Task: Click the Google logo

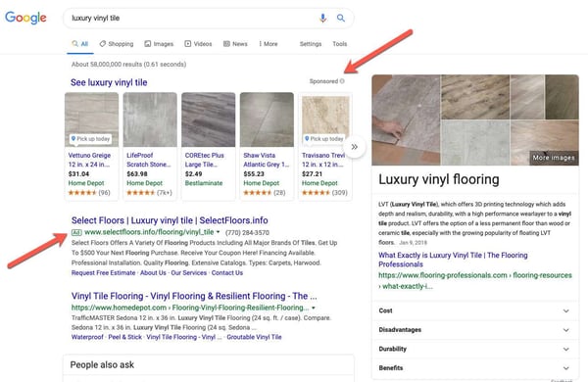Action: 25,18
